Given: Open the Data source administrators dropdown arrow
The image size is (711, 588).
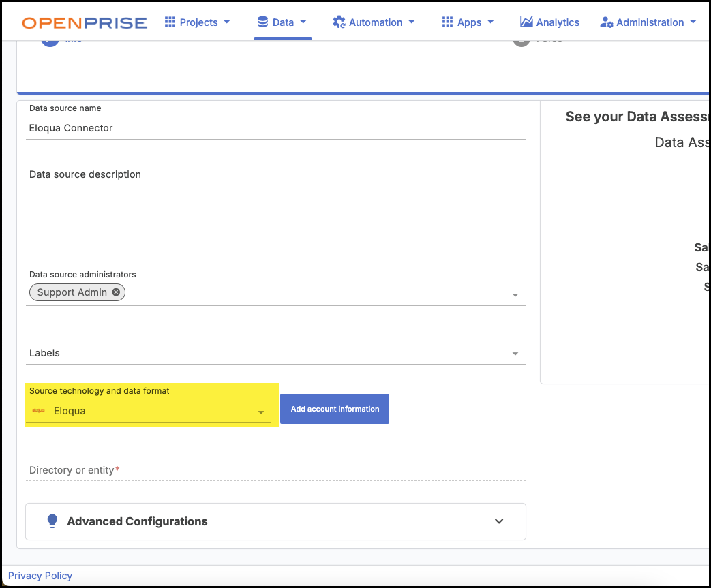Looking at the screenshot, I should click(x=515, y=295).
